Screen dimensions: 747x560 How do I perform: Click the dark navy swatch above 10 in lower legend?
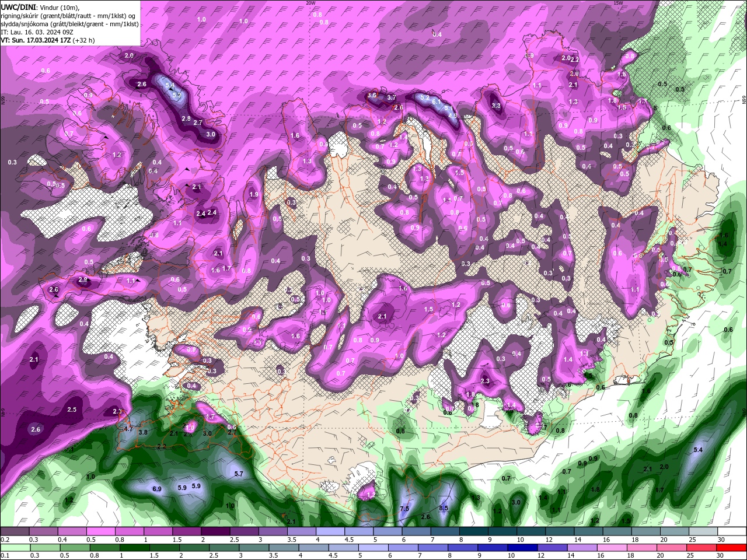pos(521,548)
